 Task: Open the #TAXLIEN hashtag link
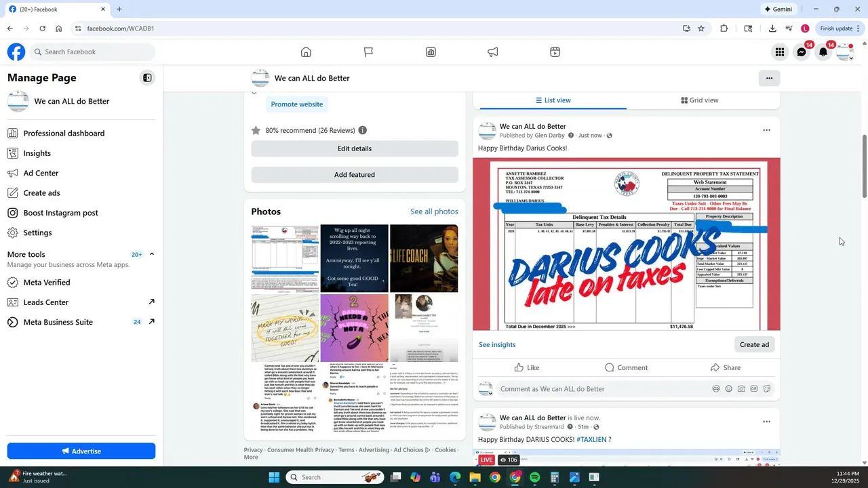tap(591, 439)
